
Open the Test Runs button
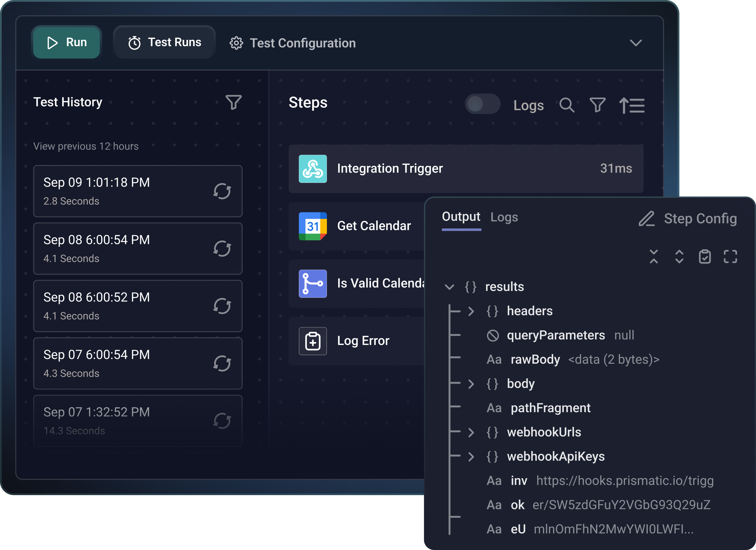165,43
